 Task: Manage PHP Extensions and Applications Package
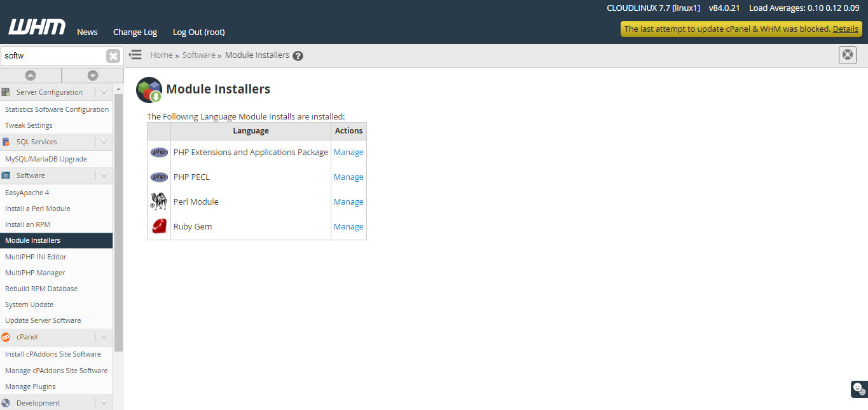[348, 153]
